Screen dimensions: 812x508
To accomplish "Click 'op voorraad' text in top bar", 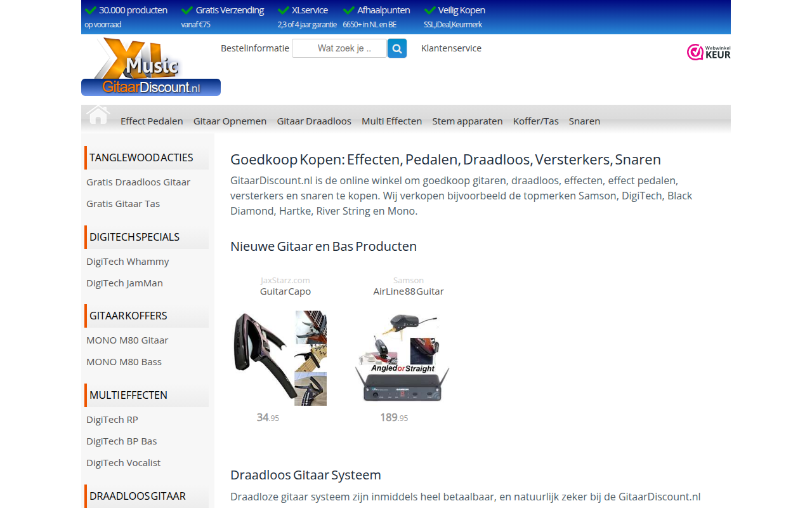I will [103, 25].
